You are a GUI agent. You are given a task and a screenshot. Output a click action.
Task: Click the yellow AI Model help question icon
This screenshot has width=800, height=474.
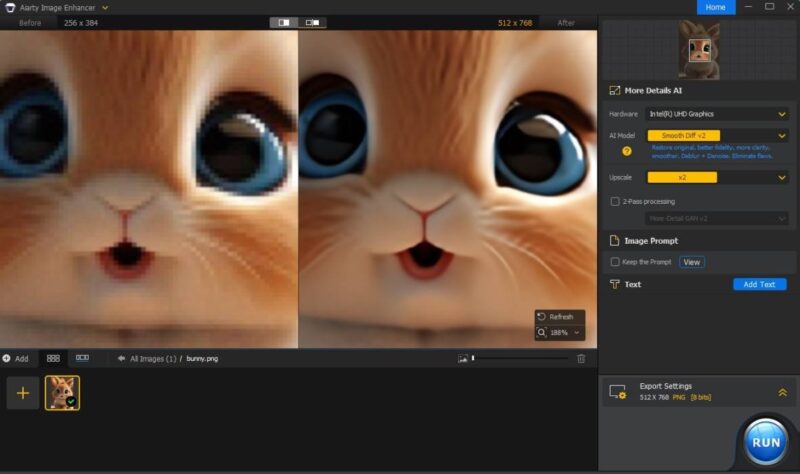(x=627, y=152)
